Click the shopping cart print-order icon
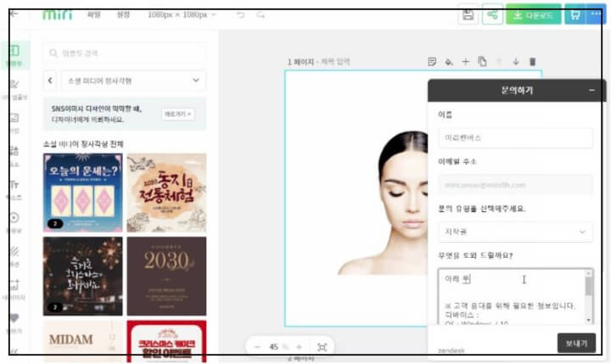Screen dimensions: 611x364 [575, 14]
